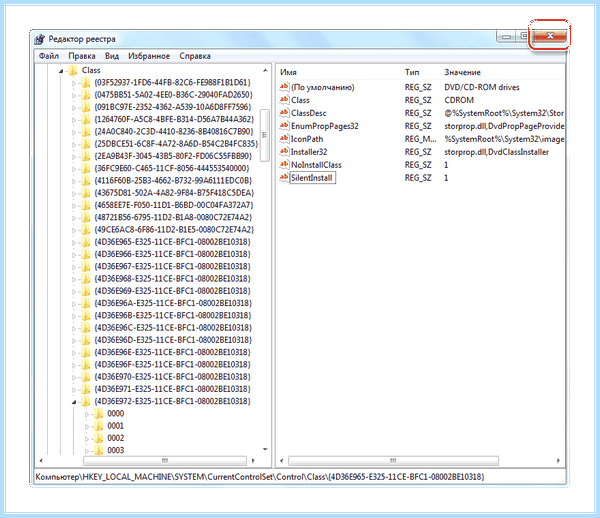Click folder icon of subkey 0001

pyautogui.click(x=99, y=425)
